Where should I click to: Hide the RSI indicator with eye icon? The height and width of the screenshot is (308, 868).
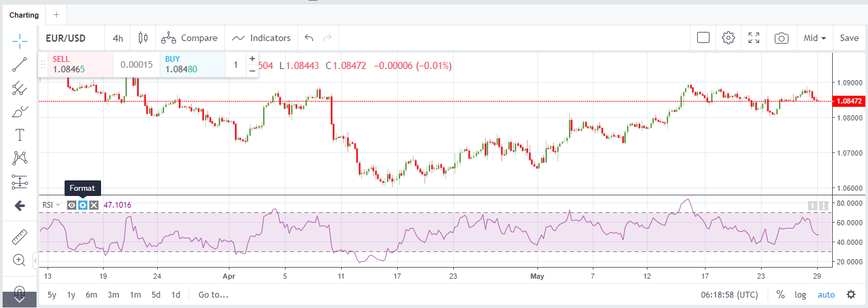[x=72, y=205]
